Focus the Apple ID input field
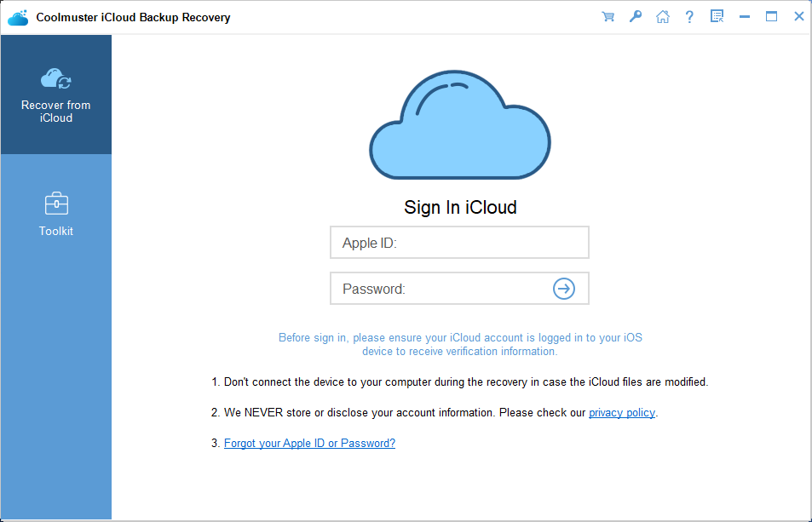 pos(459,242)
